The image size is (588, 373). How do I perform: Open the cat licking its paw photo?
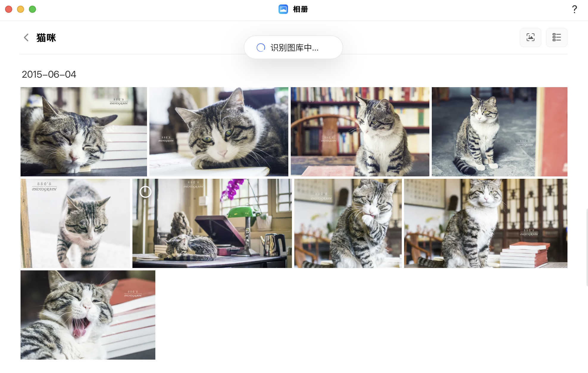click(x=348, y=223)
